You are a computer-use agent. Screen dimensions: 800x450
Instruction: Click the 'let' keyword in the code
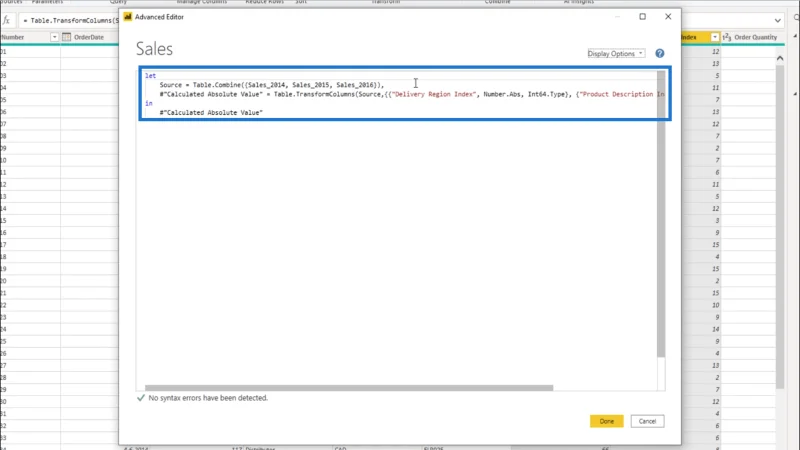click(150, 76)
